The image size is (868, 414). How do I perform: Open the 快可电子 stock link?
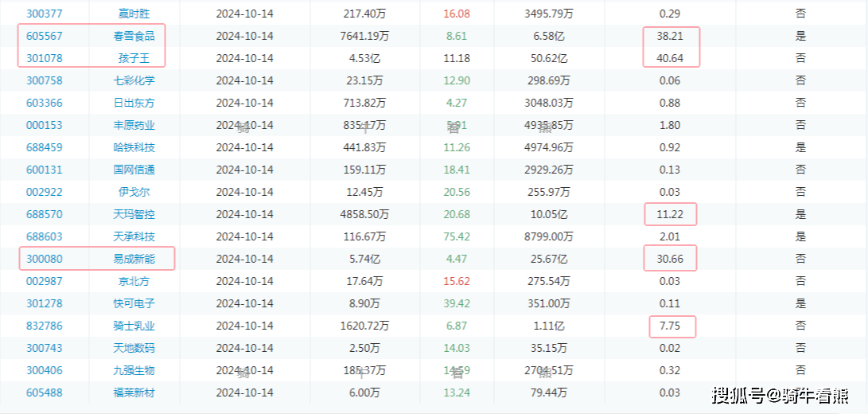[x=134, y=303]
